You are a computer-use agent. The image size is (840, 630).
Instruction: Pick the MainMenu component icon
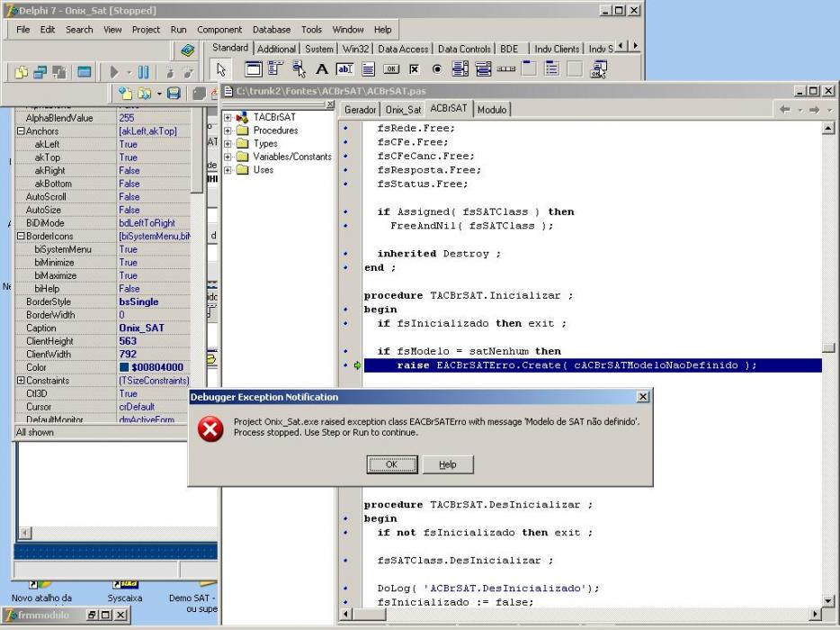coord(275,69)
